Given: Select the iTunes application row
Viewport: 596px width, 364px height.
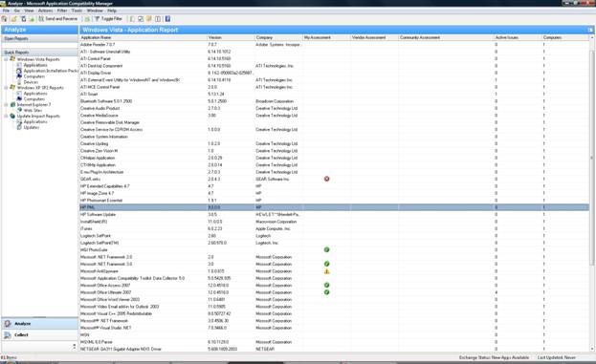Looking at the screenshot, I should click(334, 228).
